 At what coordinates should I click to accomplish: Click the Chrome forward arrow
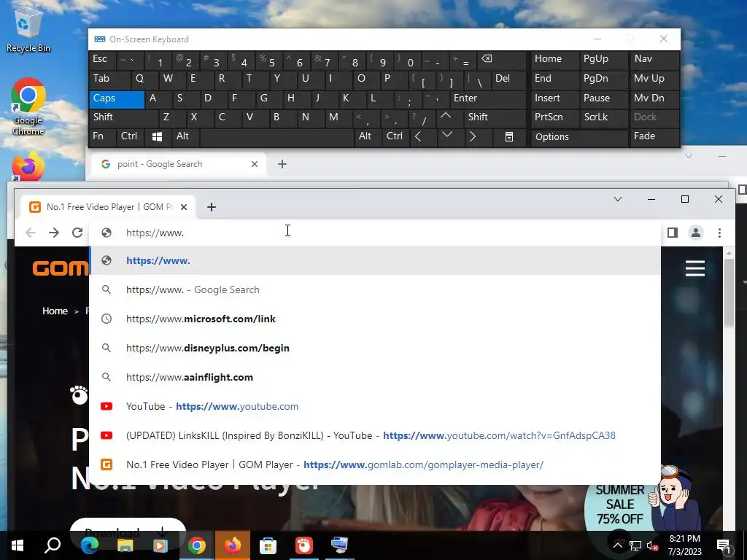(x=54, y=233)
